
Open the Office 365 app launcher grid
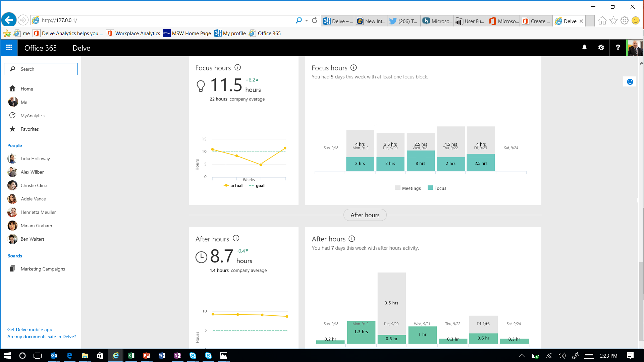pos(9,48)
